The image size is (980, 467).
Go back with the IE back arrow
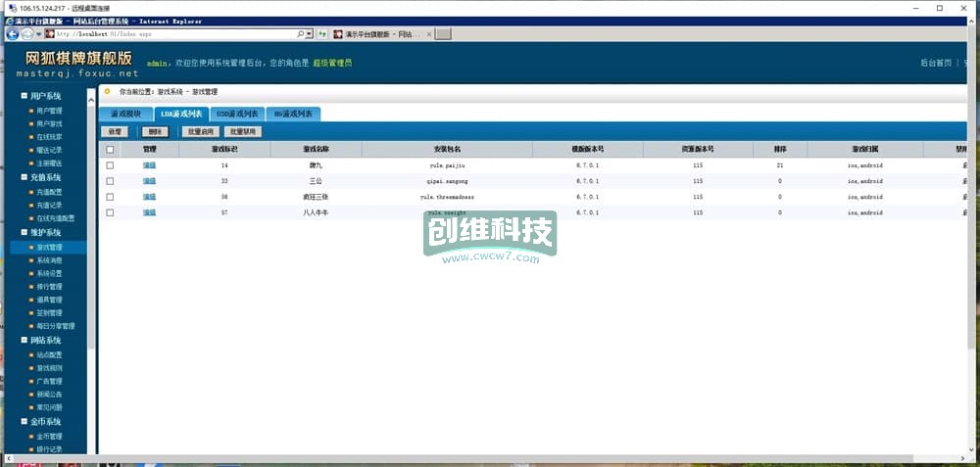pos(12,33)
